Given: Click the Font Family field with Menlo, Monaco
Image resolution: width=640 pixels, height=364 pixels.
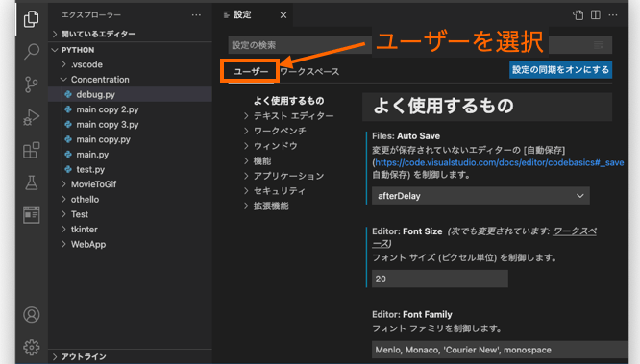Looking at the screenshot, I should (x=500, y=350).
